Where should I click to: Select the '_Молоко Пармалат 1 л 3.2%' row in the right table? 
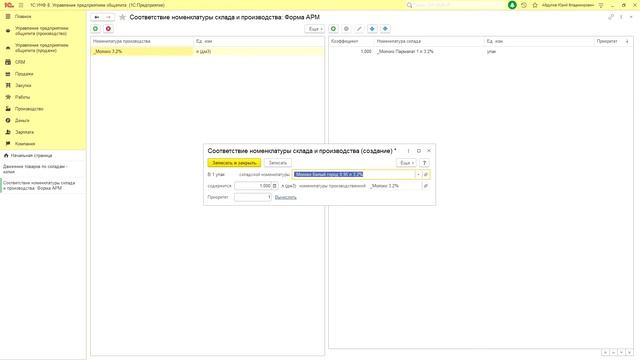point(481,51)
